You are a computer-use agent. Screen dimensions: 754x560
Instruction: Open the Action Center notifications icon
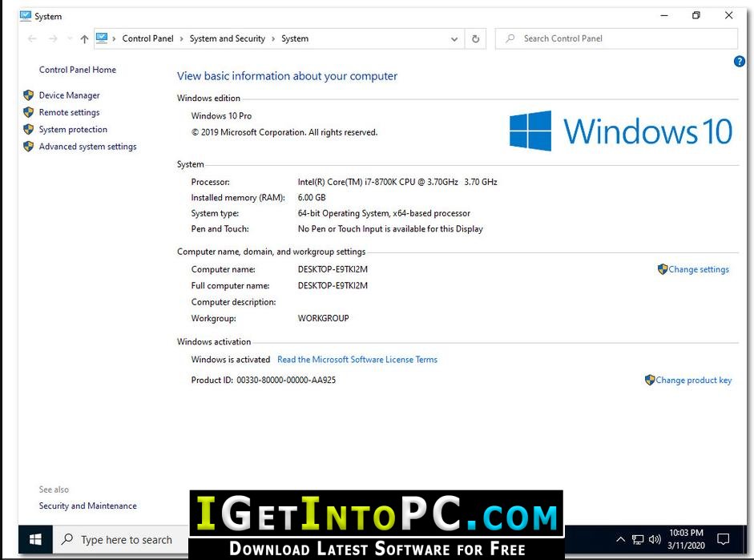click(723, 539)
